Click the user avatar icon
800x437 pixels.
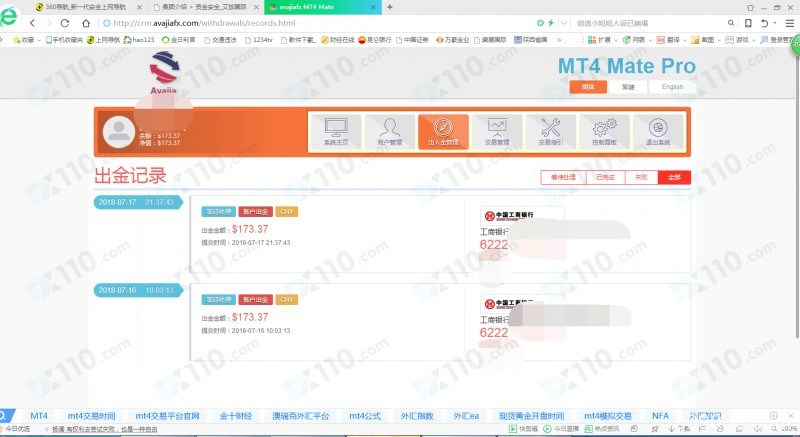119,132
